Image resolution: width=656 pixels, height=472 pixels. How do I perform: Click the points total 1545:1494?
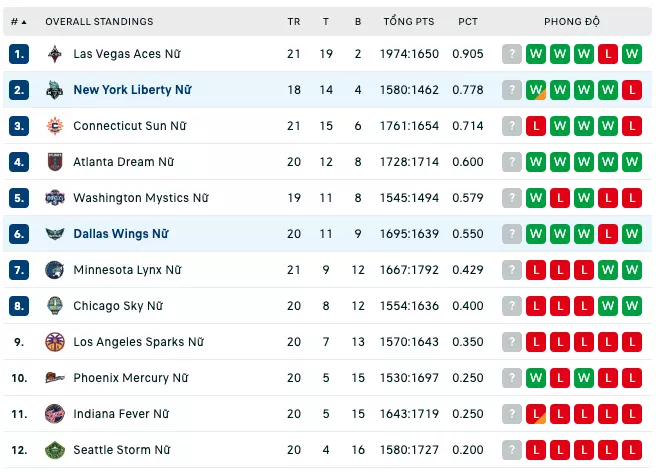click(409, 198)
